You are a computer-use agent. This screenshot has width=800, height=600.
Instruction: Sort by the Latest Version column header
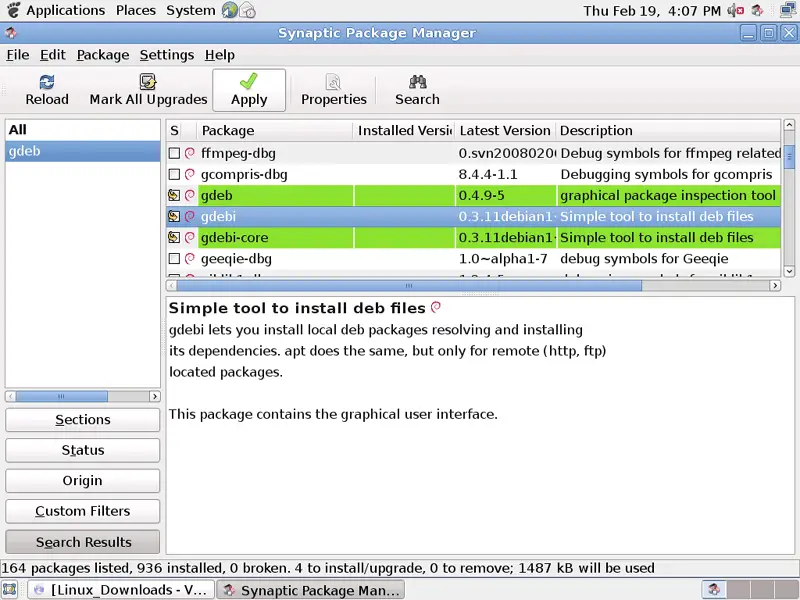[x=505, y=131]
